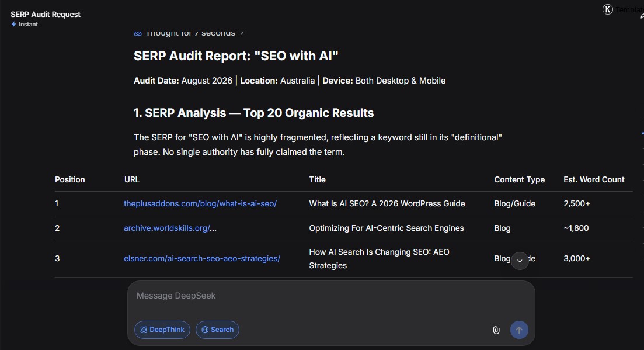This screenshot has height=350, width=644.
Task: Toggle the DeepThink mode button
Action: point(162,330)
